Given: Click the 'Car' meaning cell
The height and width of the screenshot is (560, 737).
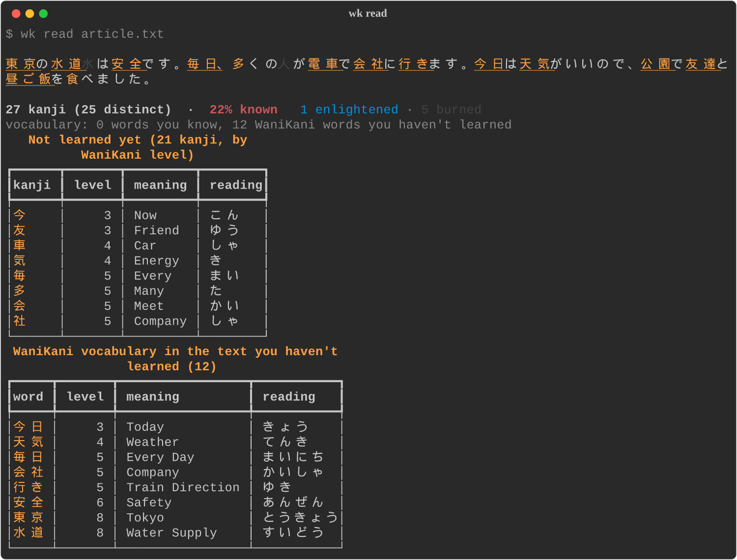Looking at the screenshot, I should click(x=145, y=246).
